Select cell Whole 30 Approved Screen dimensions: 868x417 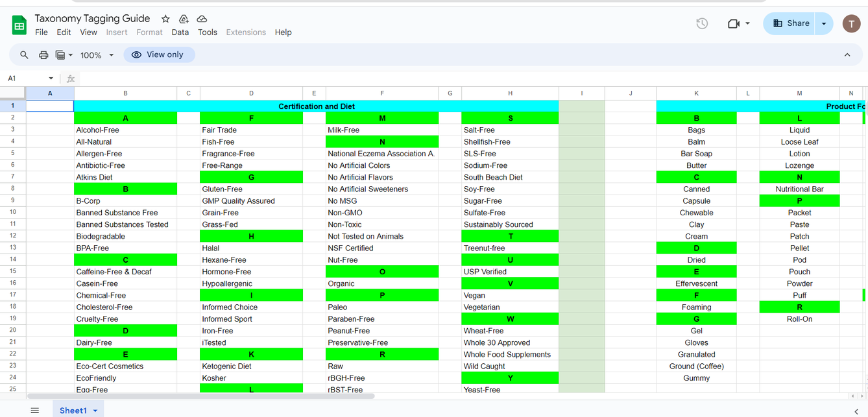[x=510, y=342]
